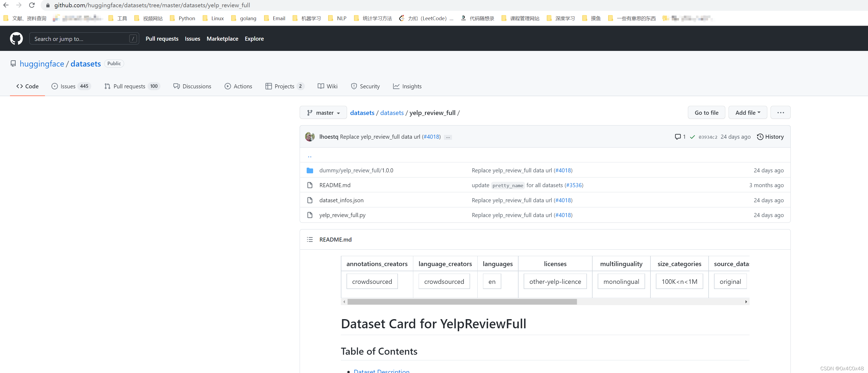Click the README table horizontal scrollbar

coord(462,302)
